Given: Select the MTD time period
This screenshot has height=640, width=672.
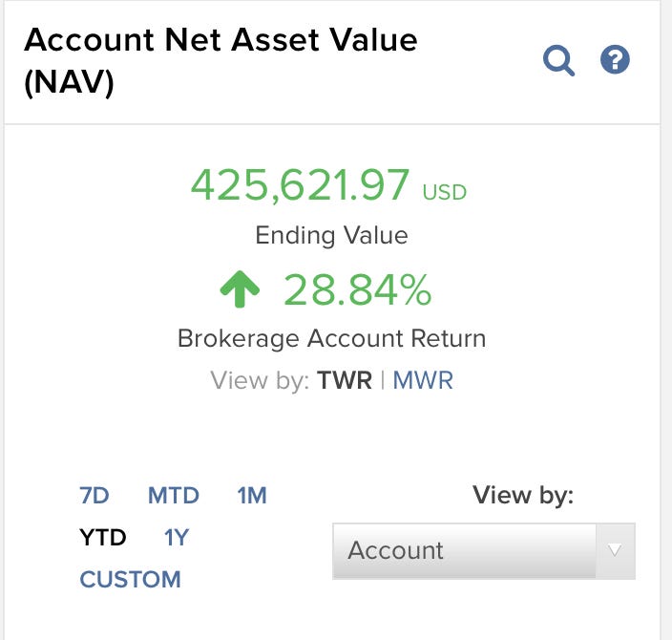Looking at the screenshot, I should [173, 496].
